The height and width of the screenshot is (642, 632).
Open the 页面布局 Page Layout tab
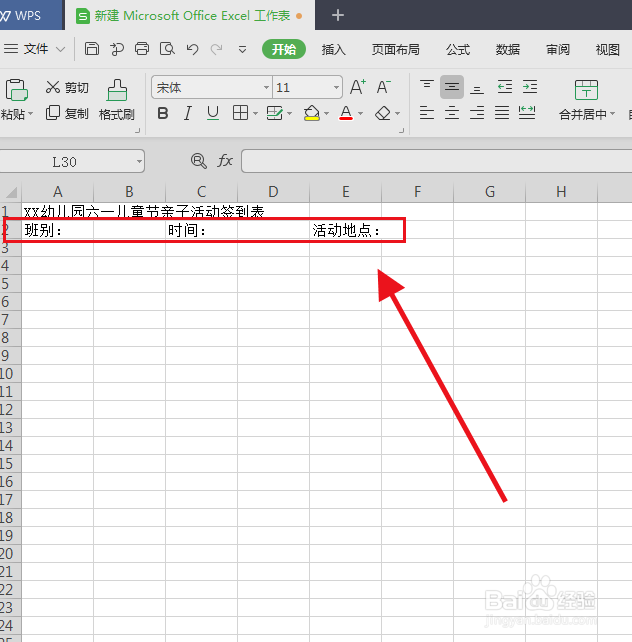coord(395,50)
